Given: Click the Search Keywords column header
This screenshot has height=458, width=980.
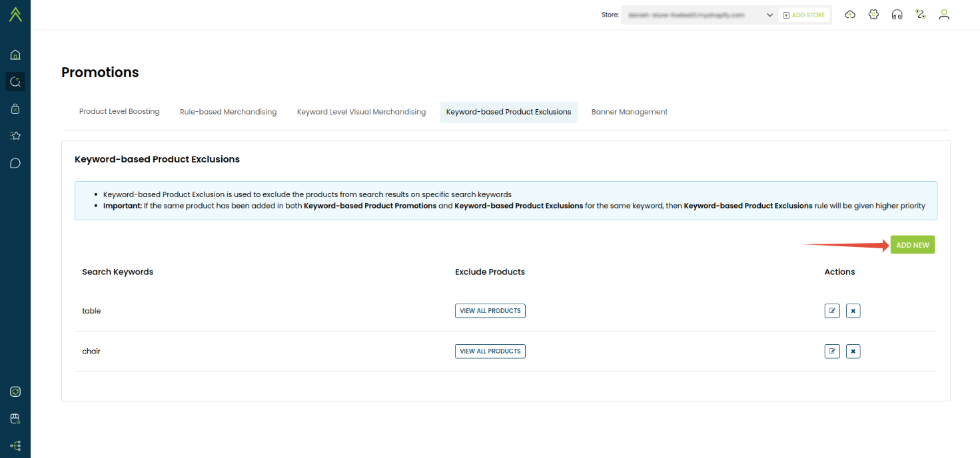Looking at the screenshot, I should point(118,272).
